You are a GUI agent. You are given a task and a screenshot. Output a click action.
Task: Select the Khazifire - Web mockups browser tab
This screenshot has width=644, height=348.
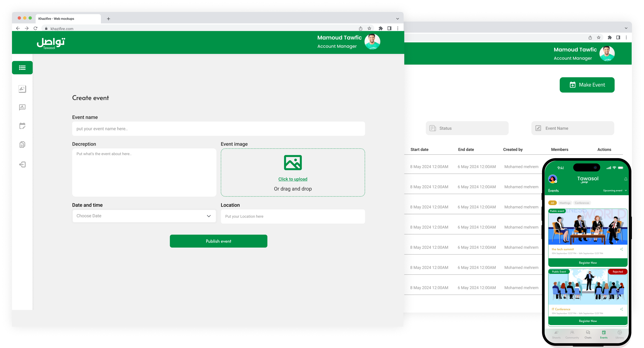[x=68, y=19]
